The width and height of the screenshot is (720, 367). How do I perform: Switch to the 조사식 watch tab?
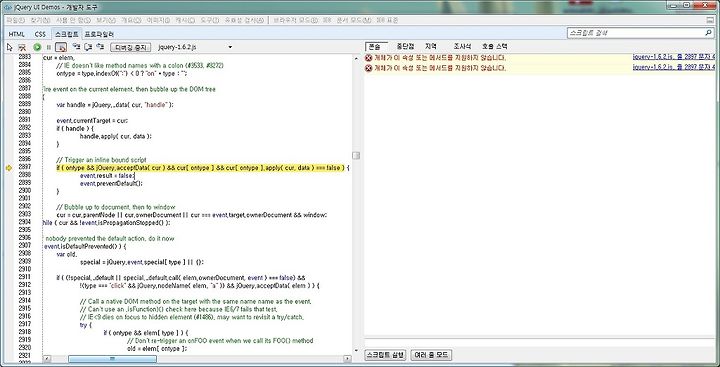pos(462,46)
